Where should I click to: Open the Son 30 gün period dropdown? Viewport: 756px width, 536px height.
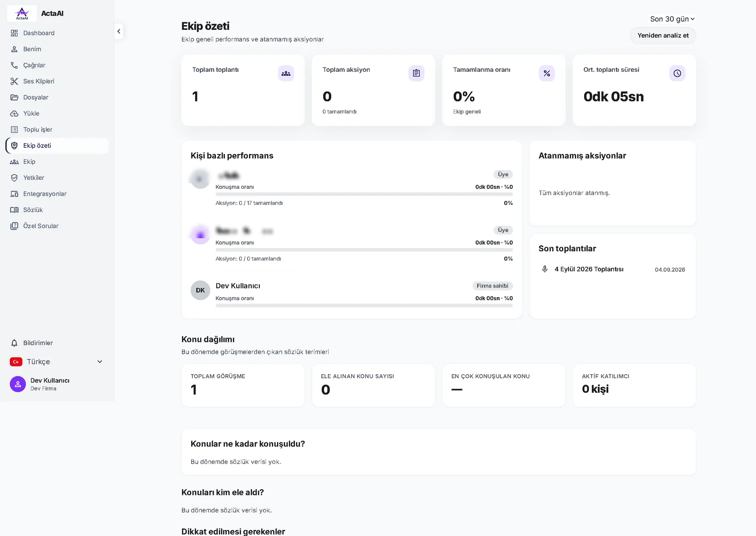pos(672,19)
